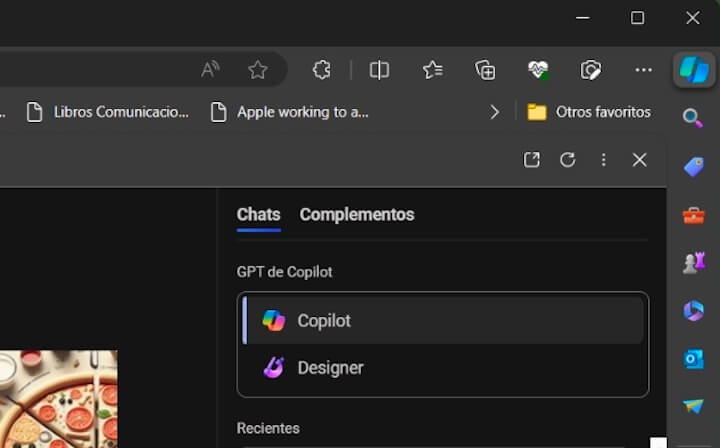This screenshot has height=448, width=720.
Task: Minimize the browser window
Action: [x=583, y=18]
